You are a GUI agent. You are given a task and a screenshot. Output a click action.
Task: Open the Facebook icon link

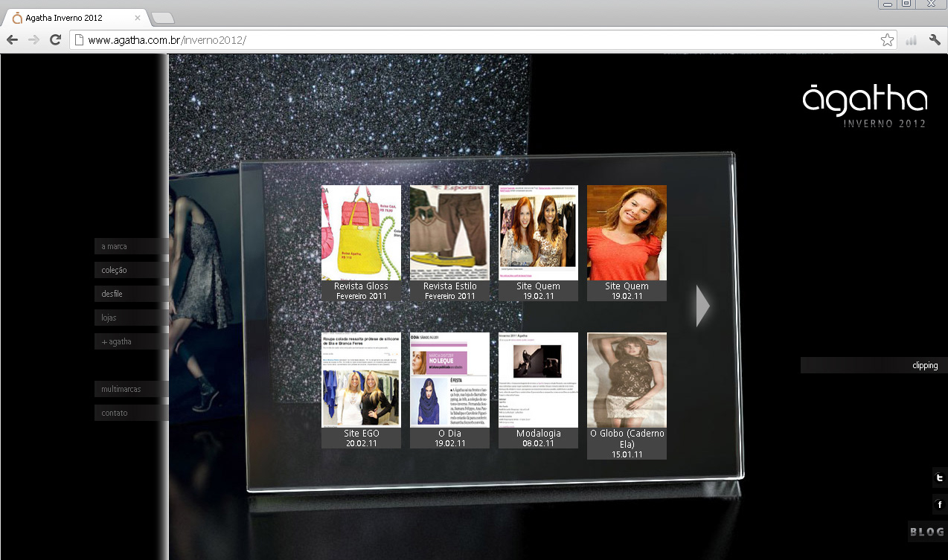[940, 505]
